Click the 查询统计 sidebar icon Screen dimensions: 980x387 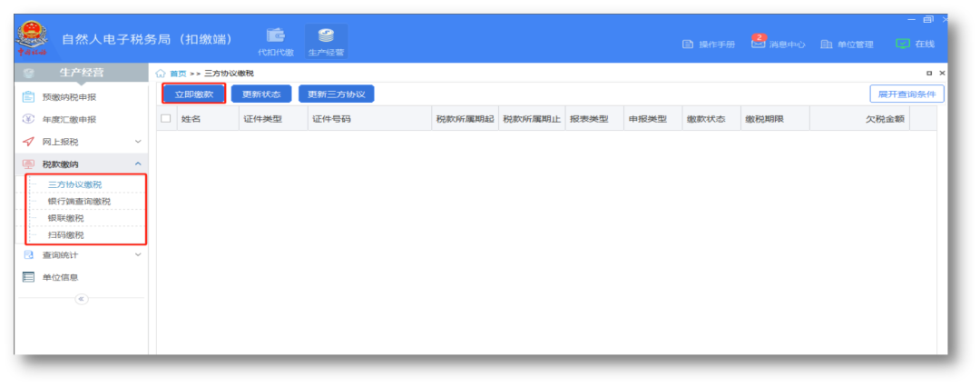(28, 255)
